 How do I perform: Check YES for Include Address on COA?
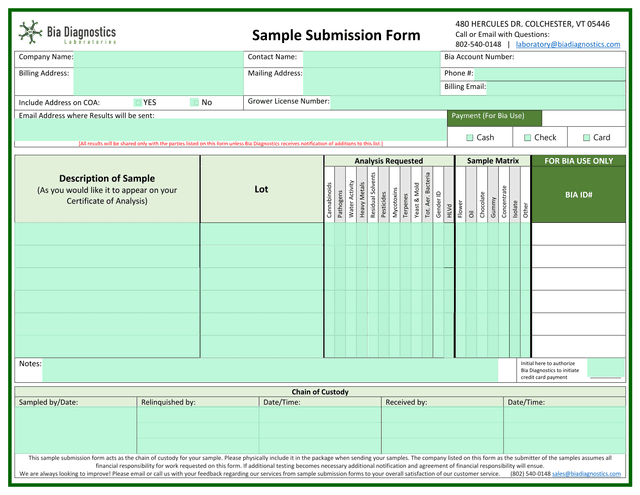point(138,102)
